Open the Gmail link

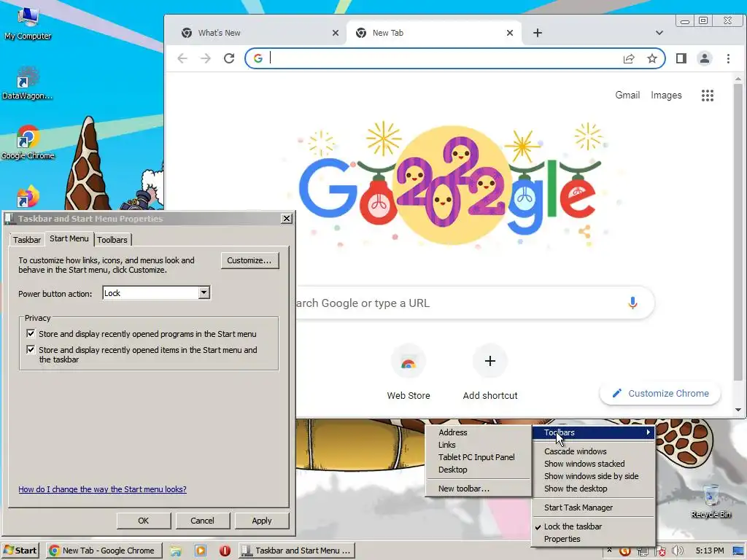627,96
